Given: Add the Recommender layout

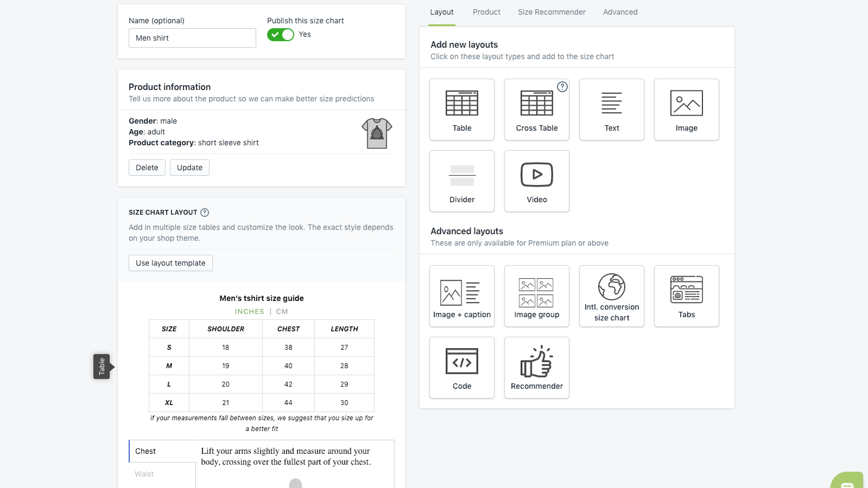Looking at the screenshot, I should click(537, 368).
